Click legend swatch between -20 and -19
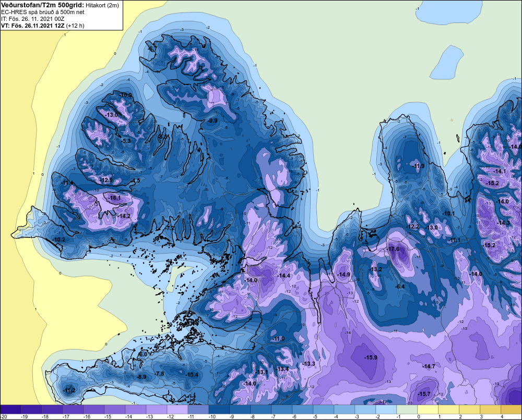 (10, 410)
